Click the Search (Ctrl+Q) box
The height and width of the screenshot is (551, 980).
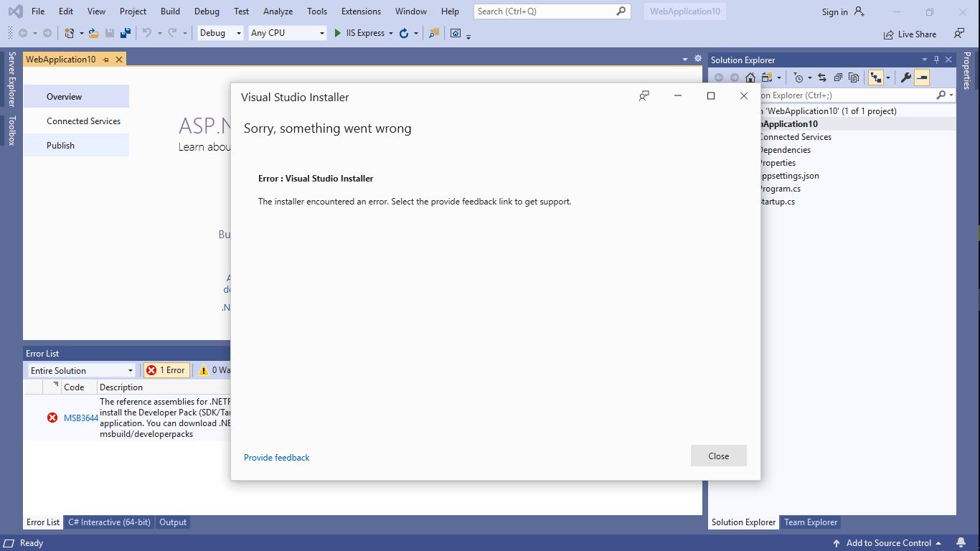[552, 11]
